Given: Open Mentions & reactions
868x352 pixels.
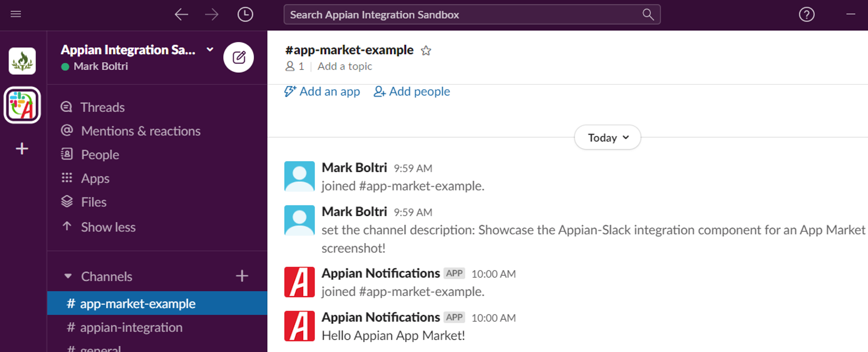Looking at the screenshot, I should pyautogui.click(x=141, y=131).
